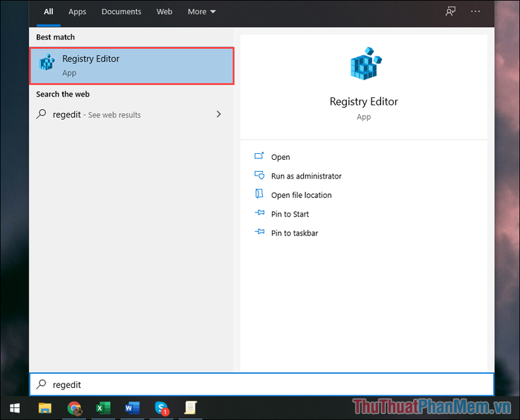Image resolution: width=520 pixels, height=420 pixels.
Task: Click the Open file location folder icon
Action: pyautogui.click(x=259, y=194)
